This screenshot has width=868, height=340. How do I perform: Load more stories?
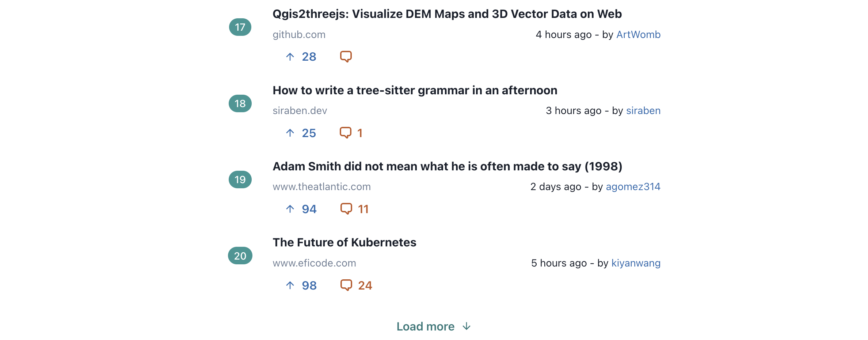click(x=434, y=326)
